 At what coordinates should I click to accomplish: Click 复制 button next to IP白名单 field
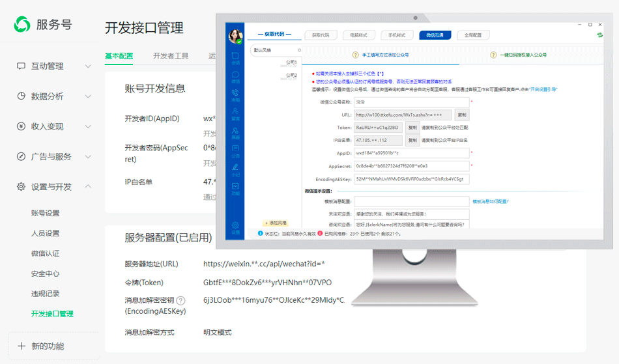(412, 140)
